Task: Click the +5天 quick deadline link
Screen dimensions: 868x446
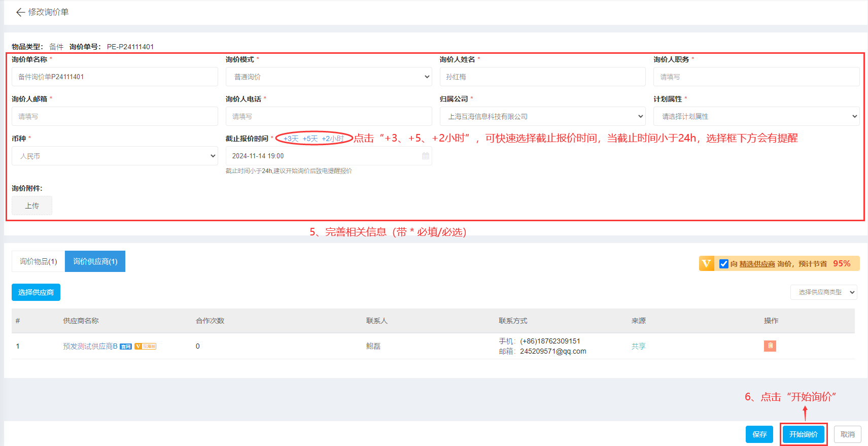Action: (310, 139)
